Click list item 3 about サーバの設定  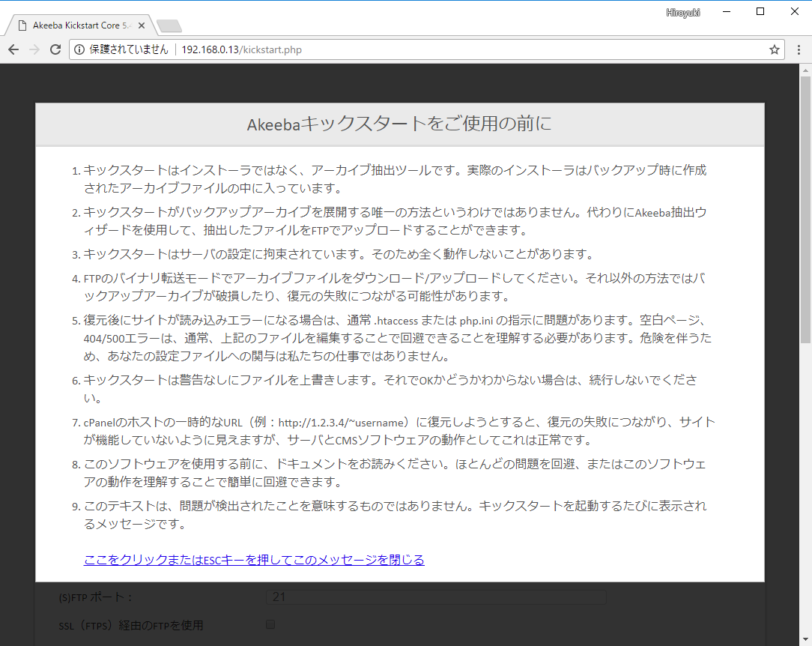(338, 254)
